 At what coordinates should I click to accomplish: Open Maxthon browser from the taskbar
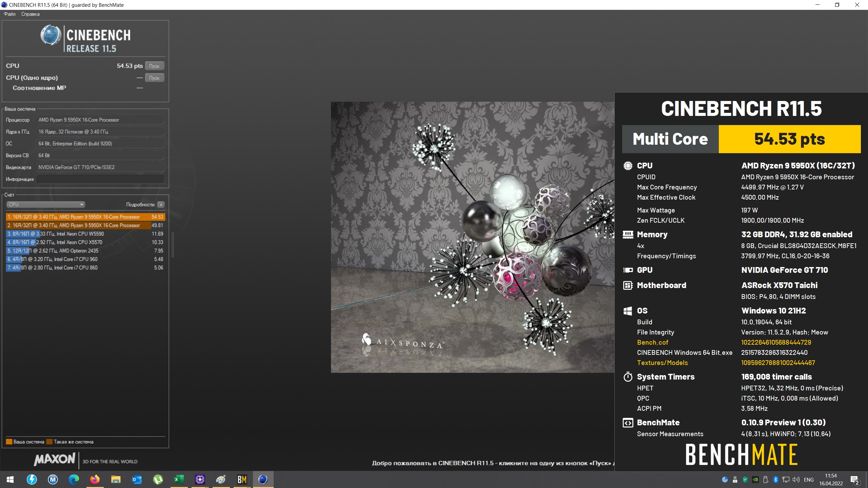tap(53, 480)
